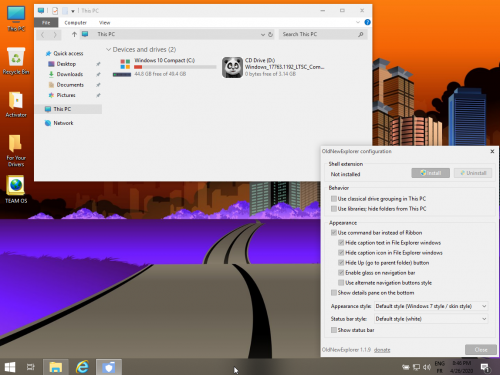Image resolution: width=500 pixels, height=375 pixels.
Task: Collapse the Devices and drives group
Action: tap(108, 50)
